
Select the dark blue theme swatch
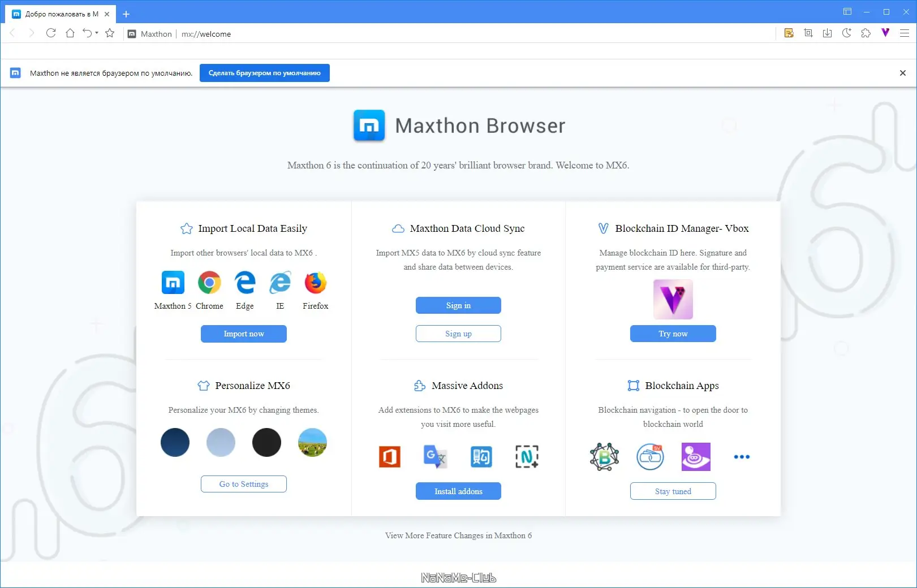[x=175, y=442]
